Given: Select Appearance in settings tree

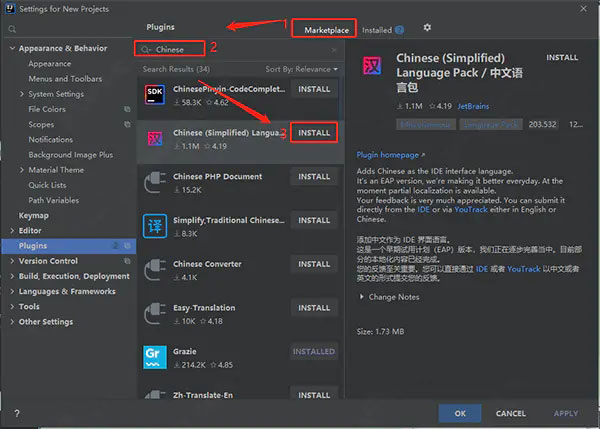Looking at the screenshot, I should tap(49, 64).
